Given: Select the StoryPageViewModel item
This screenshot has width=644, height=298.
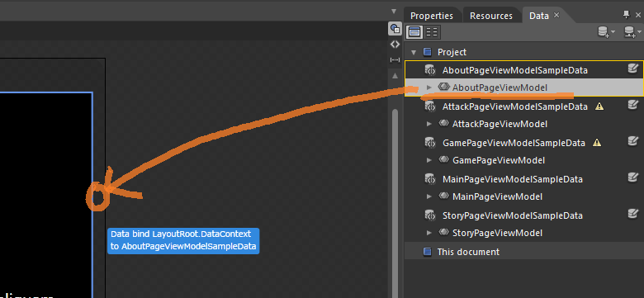Looking at the screenshot, I should pos(497,233).
